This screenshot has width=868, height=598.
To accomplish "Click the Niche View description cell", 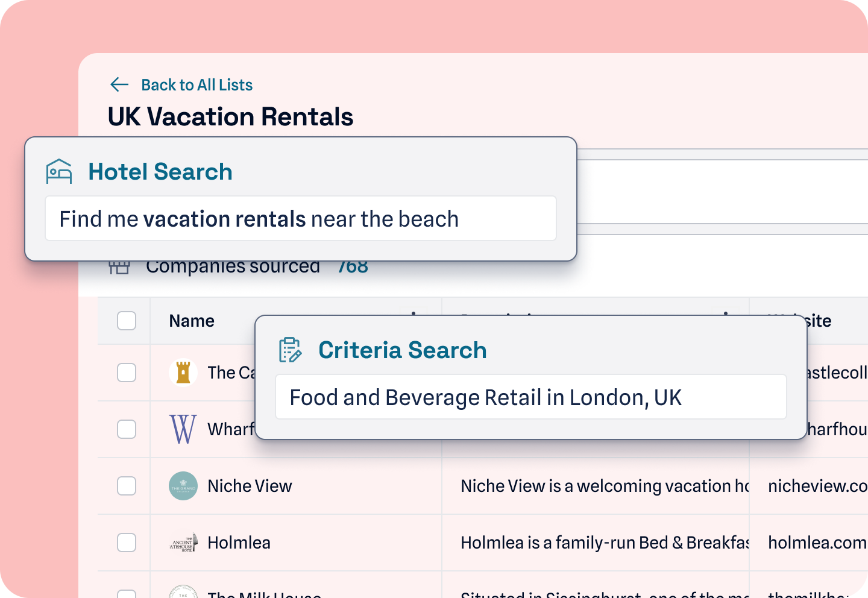I will (604, 486).
